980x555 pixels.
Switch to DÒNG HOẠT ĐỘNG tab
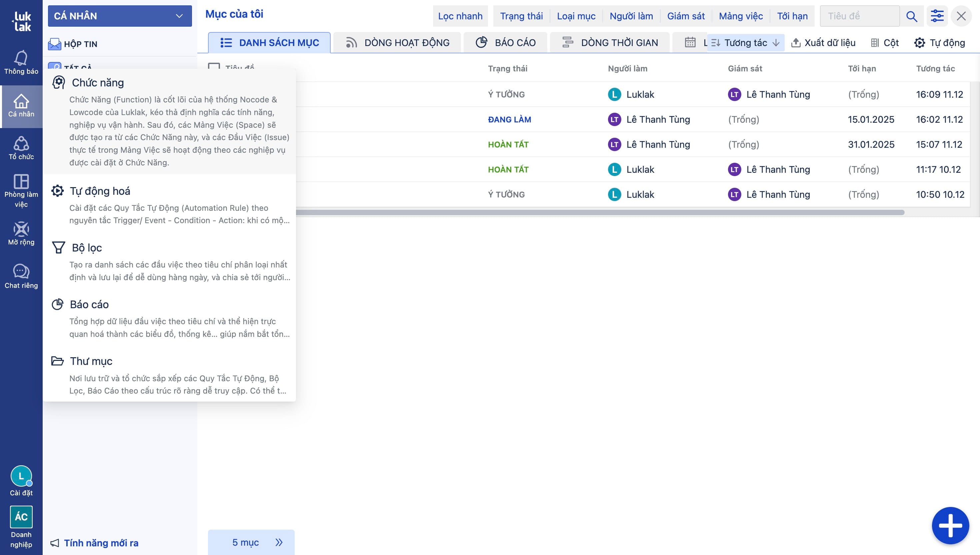click(x=398, y=43)
